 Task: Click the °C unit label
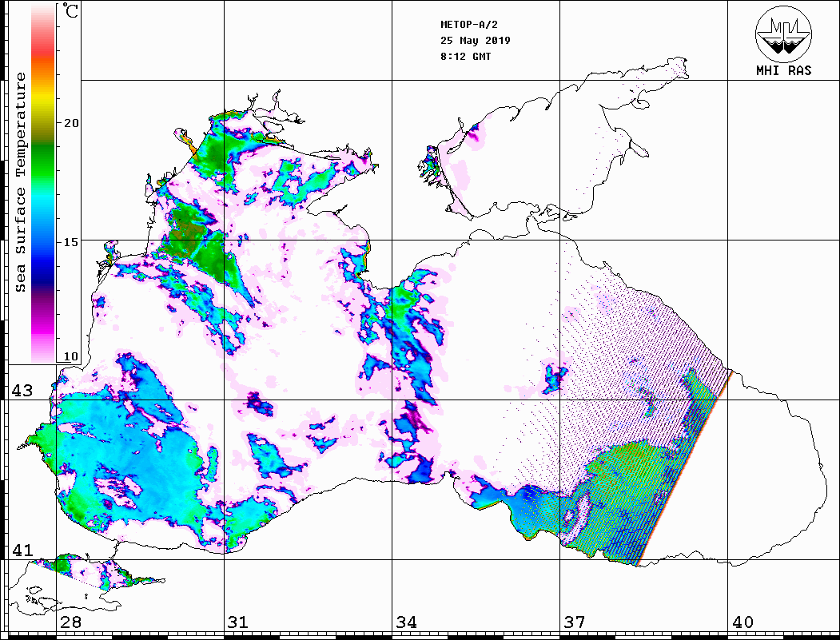[70, 11]
